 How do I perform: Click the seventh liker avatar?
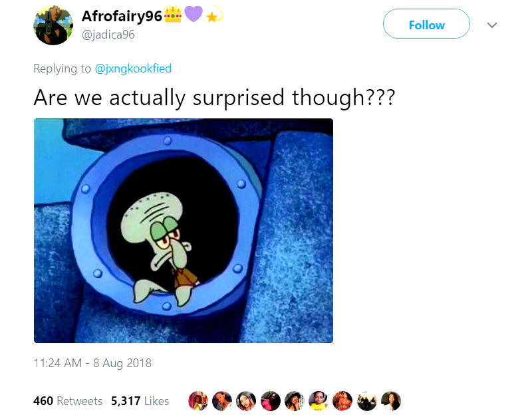point(342,400)
